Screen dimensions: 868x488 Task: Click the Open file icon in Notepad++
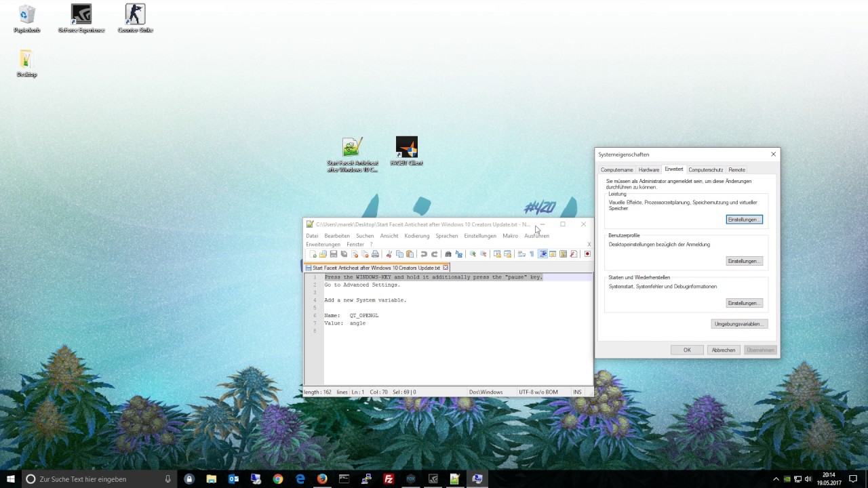click(323, 254)
